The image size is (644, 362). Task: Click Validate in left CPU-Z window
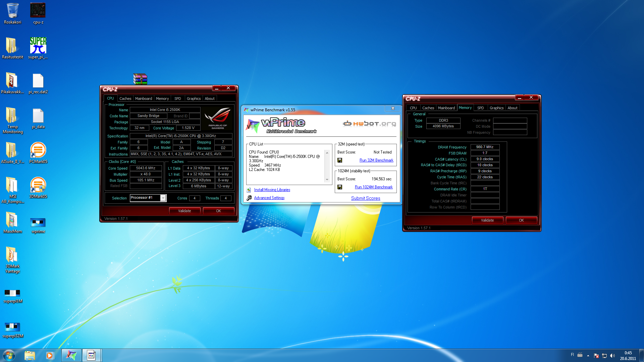point(184,211)
